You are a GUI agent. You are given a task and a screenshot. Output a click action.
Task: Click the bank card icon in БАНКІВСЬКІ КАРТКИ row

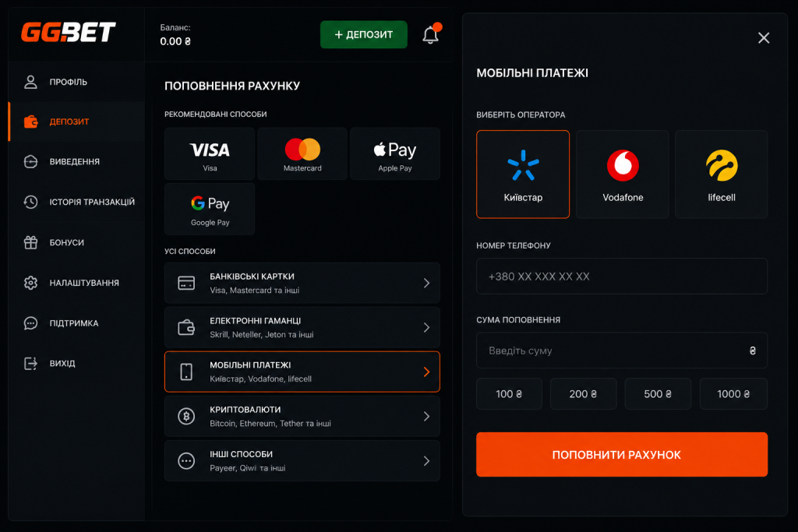pos(186,284)
